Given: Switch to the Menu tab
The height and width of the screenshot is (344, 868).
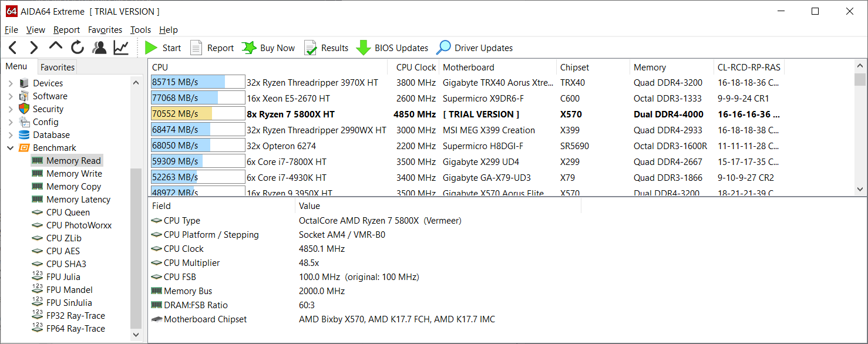Looking at the screenshot, I should coord(16,66).
